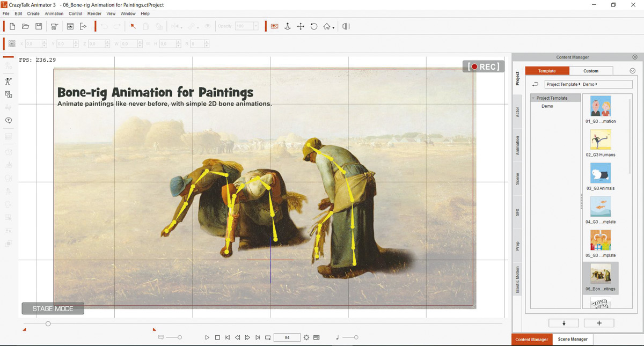Image resolution: width=644 pixels, height=346 pixels.
Task: Select the 03_G3 Animals project thumbnail
Action: 601,174
